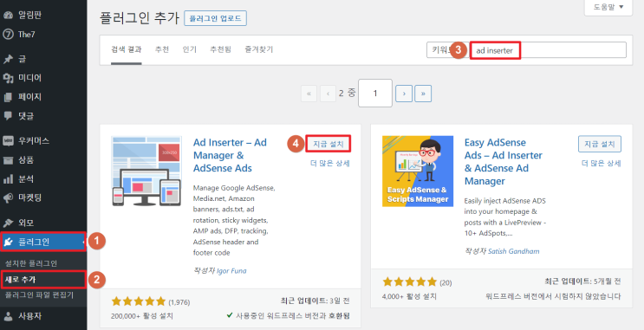The width and height of the screenshot is (644, 330).
Task: Open the 알림판 dashboard icon in the sidebar
Action: coord(8,16)
